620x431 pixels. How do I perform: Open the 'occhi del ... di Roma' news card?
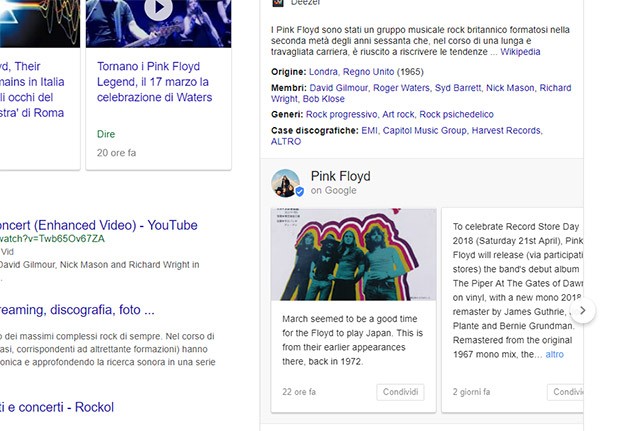click(32, 90)
